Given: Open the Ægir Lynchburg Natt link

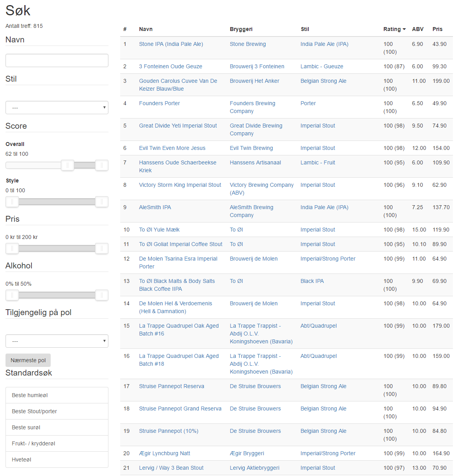Looking at the screenshot, I should point(165,453).
